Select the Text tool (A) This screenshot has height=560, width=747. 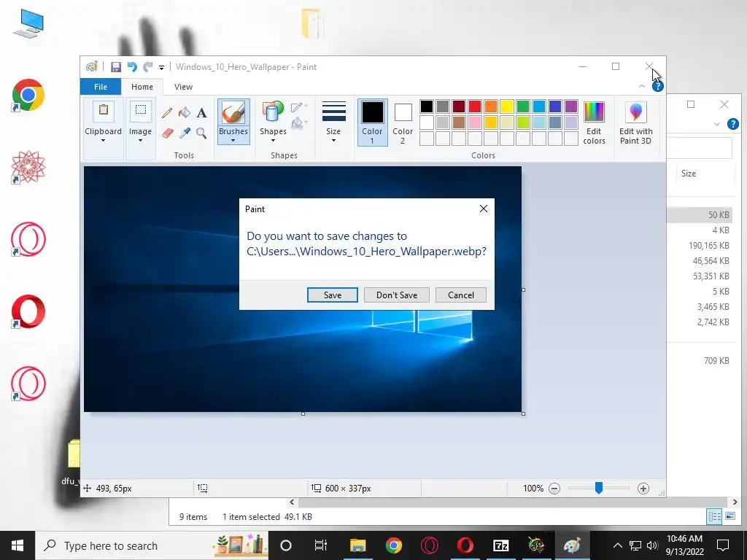[x=201, y=113]
